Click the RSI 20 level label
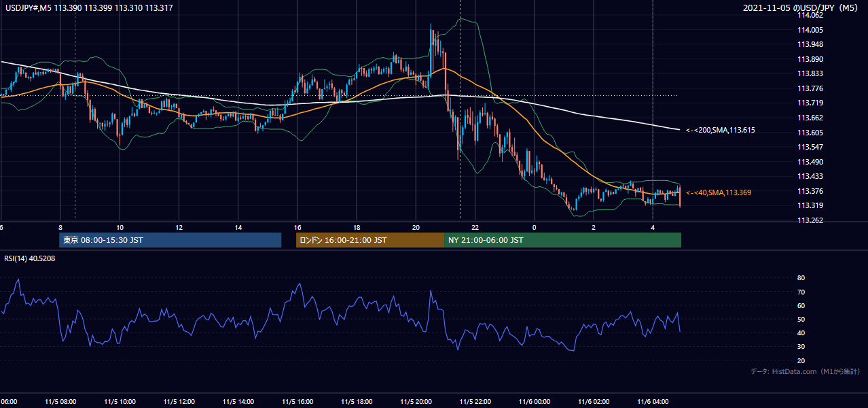868x408 pixels. [x=801, y=360]
